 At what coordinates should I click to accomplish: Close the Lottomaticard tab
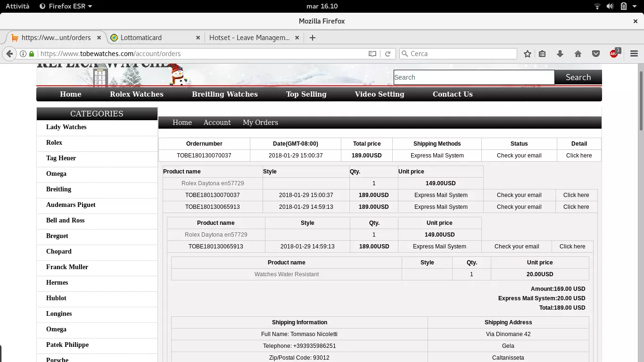pos(198,38)
